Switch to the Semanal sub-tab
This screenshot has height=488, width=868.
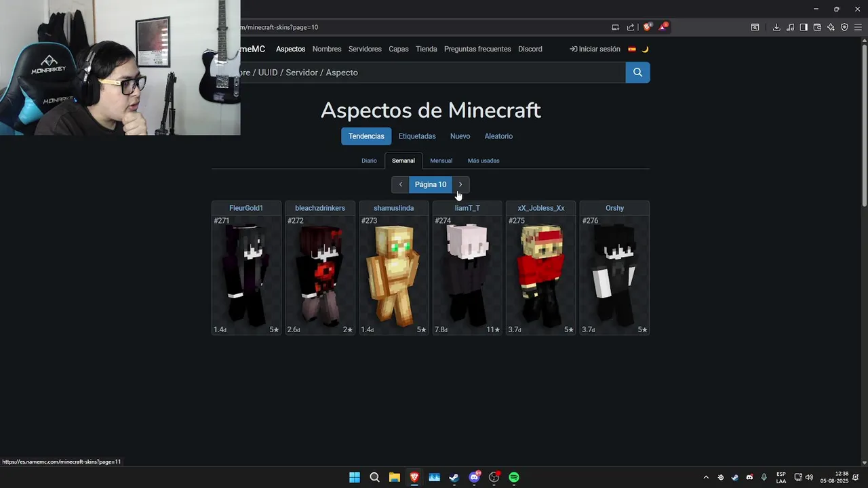point(403,161)
